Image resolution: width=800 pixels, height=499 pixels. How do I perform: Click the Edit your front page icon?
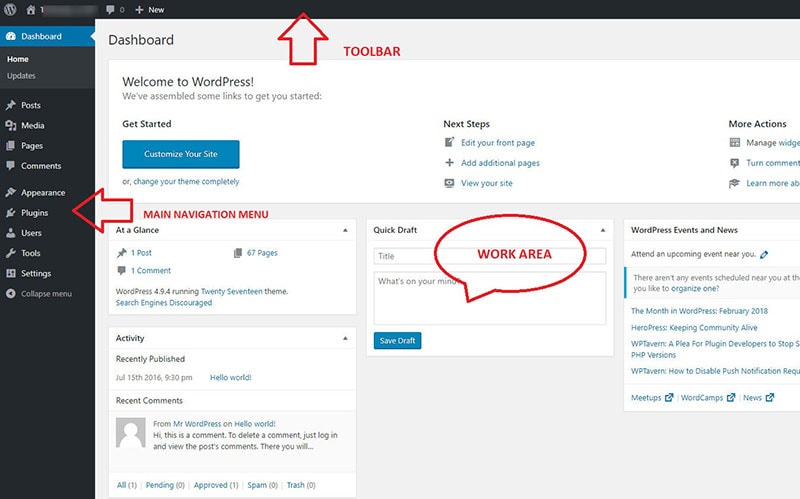[449, 142]
